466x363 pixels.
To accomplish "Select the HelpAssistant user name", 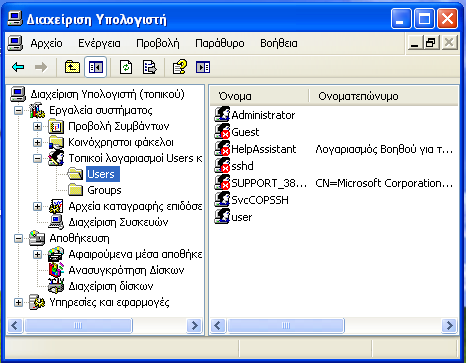I will point(264,149).
